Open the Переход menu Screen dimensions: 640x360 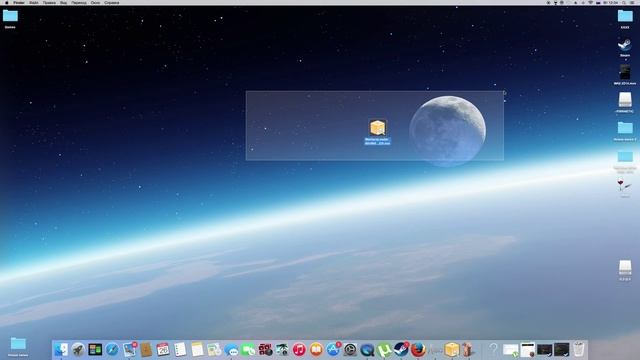[x=79, y=2]
